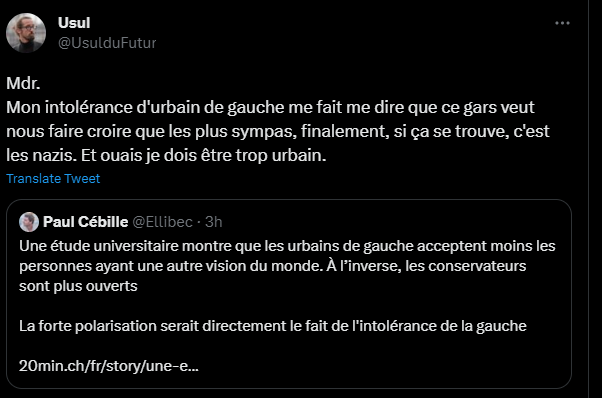Click the 3h timestamp on quoted tweet
This screenshot has width=602, height=398.
click(x=213, y=222)
